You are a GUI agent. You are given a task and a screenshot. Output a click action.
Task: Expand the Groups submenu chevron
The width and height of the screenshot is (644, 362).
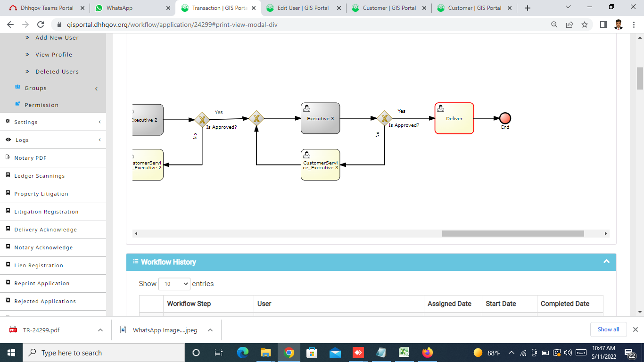(x=97, y=89)
